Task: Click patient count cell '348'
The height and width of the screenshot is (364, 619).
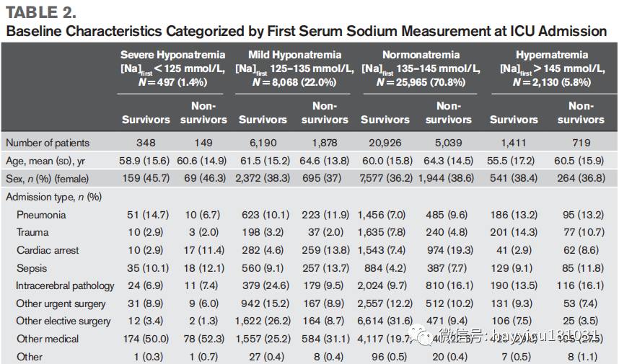Action: (146, 143)
